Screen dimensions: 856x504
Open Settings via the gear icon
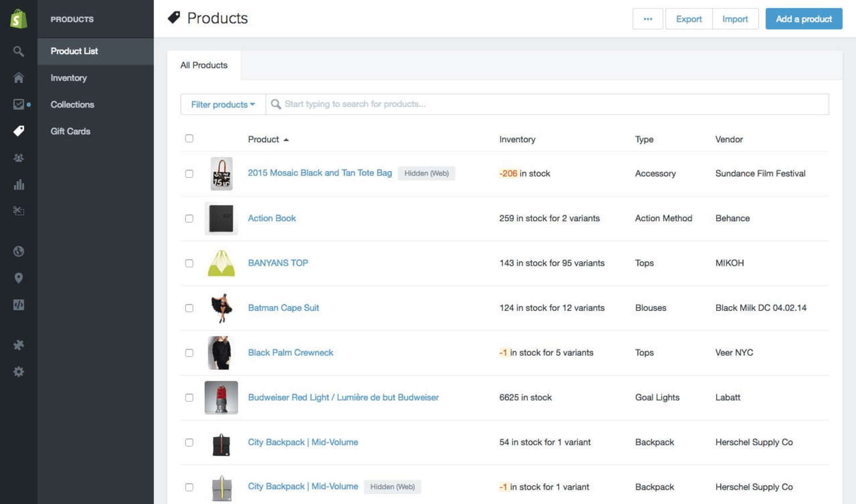18,372
